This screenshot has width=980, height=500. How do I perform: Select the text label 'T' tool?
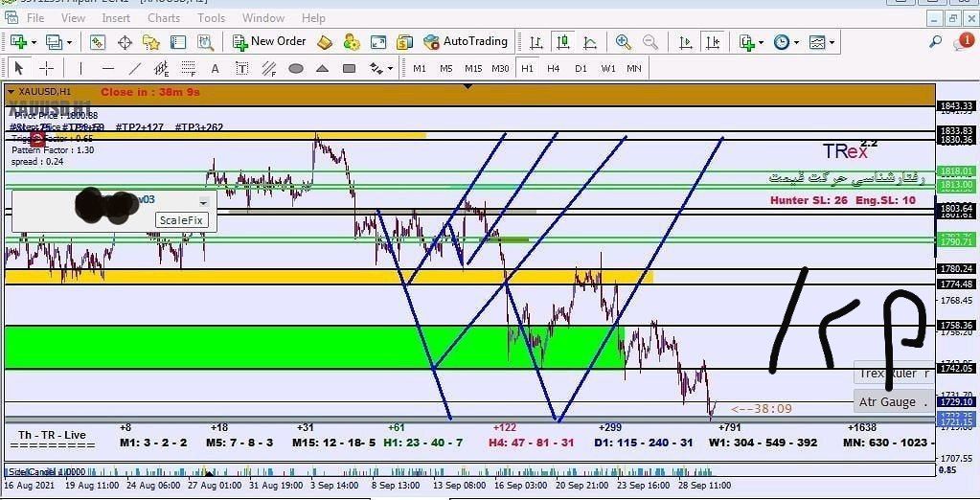tap(241, 68)
